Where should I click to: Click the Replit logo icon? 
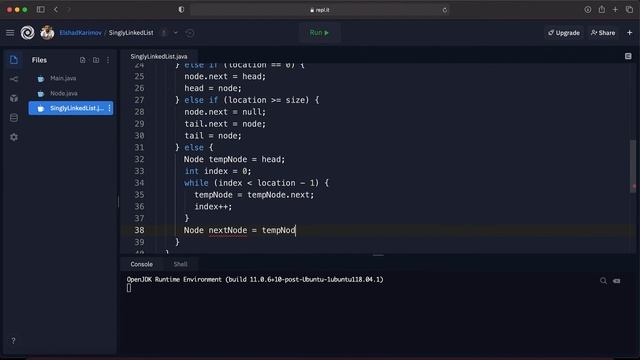27,33
